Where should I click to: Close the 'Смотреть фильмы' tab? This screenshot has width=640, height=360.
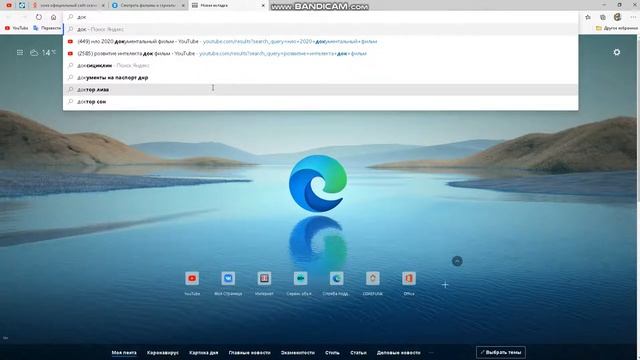[x=183, y=5]
